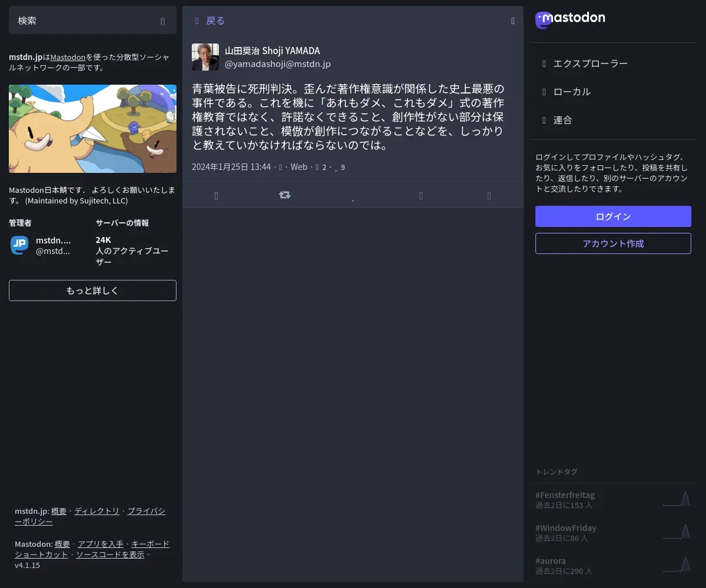Click the ログイン button
The height and width of the screenshot is (588, 706).
pos(613,216)
